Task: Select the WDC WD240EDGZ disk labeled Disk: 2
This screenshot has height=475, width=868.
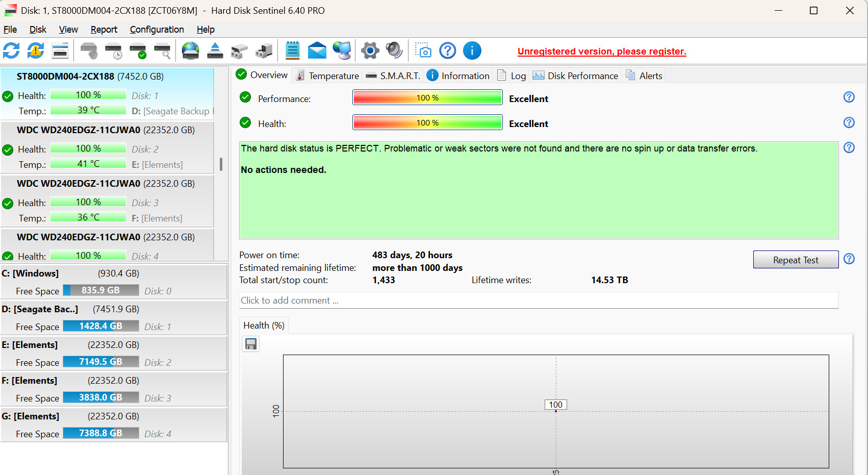Action: (x=107, y=147)
